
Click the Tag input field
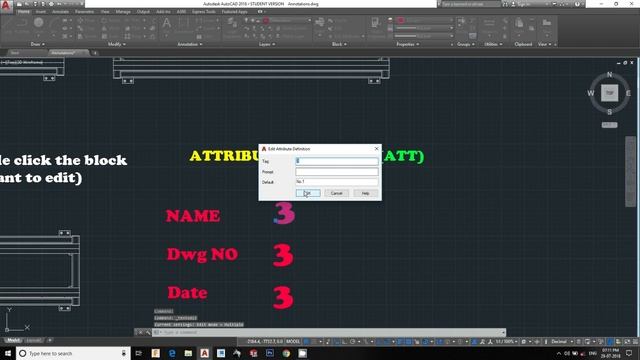point(337,161)
